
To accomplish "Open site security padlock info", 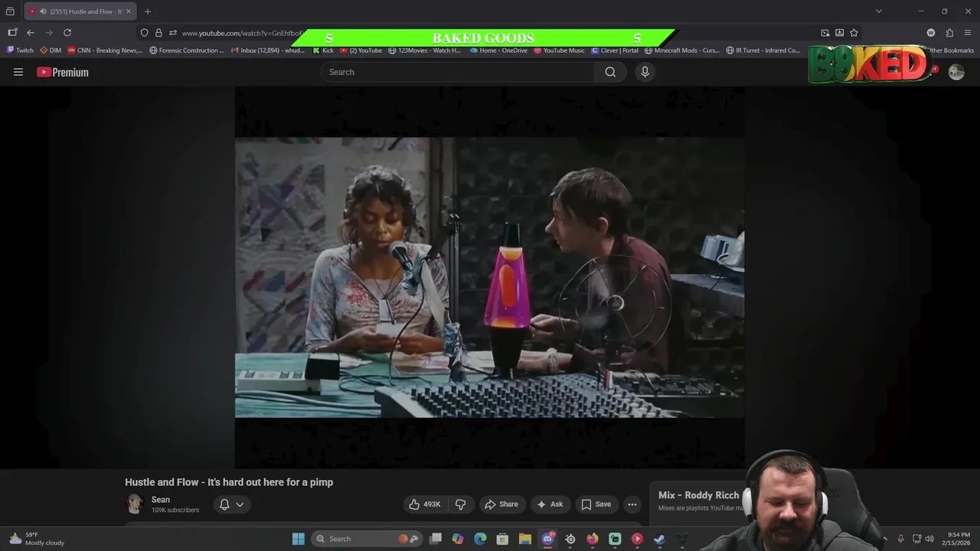I will tap(158, 33).
